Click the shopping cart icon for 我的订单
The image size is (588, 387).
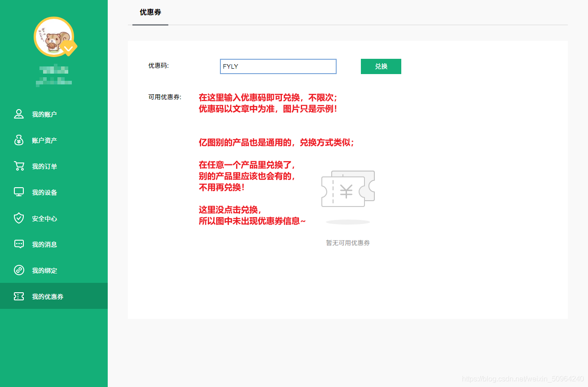(19, 166)
